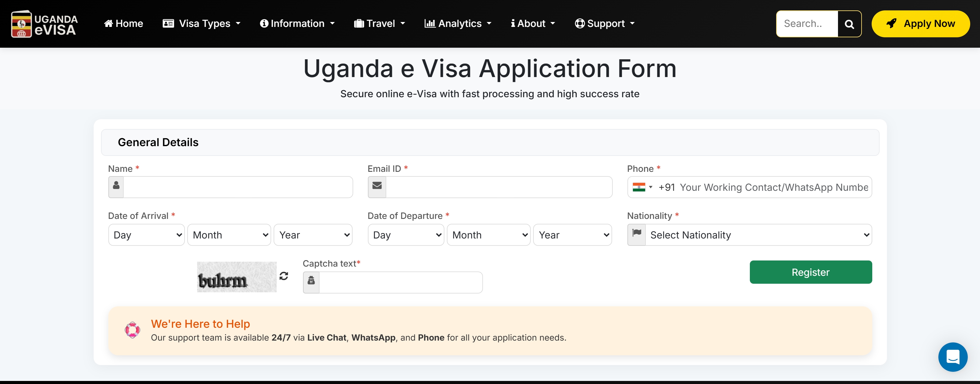
Task: Click the yellow Apply Now button
Action: coord(920,24)
